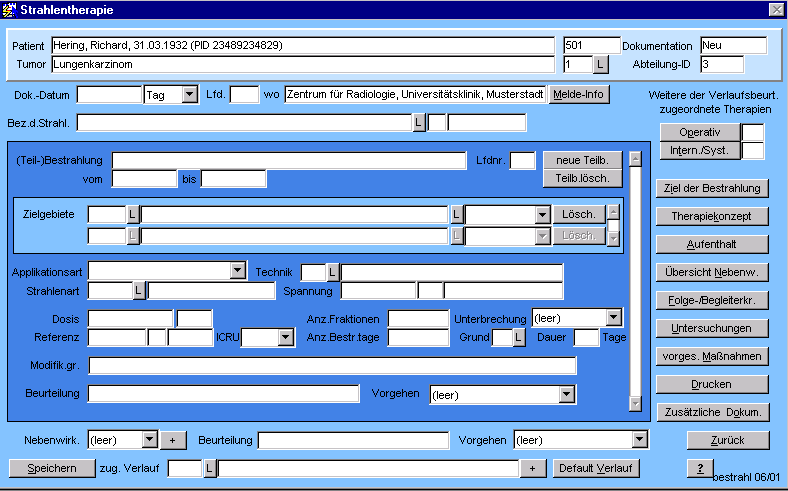Image resolution: width=788 pixels, height=491 pixels.
Task: Open the ICRU dropdown
Action: click(286, 338)
